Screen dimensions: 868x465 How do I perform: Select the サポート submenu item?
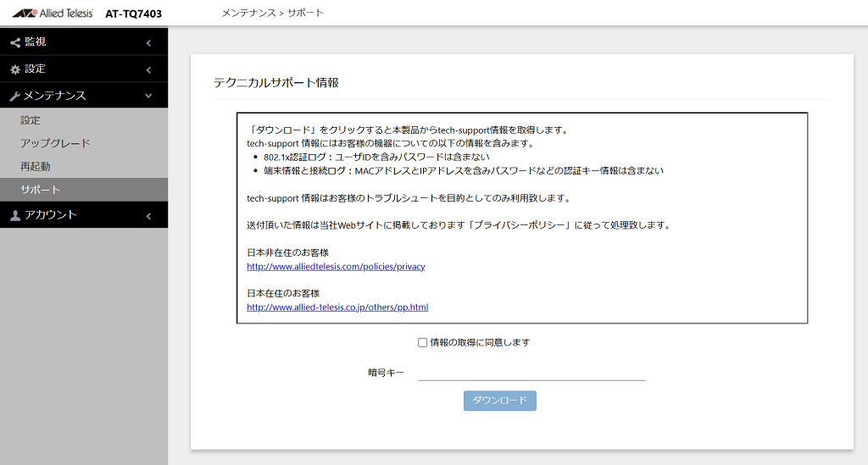[84, 190]
